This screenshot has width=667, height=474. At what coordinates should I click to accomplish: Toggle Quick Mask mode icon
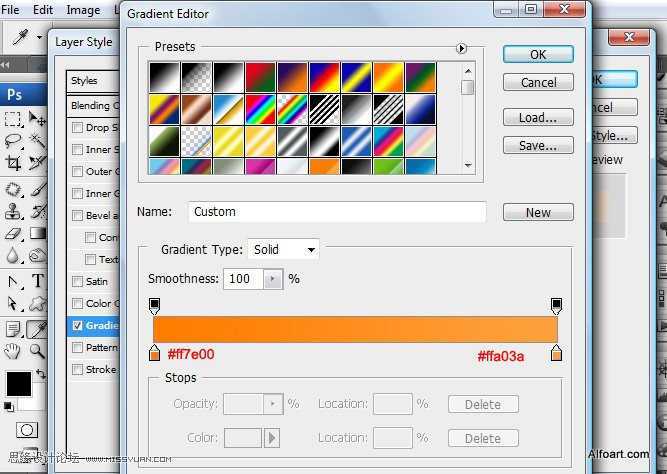point(27,430)
